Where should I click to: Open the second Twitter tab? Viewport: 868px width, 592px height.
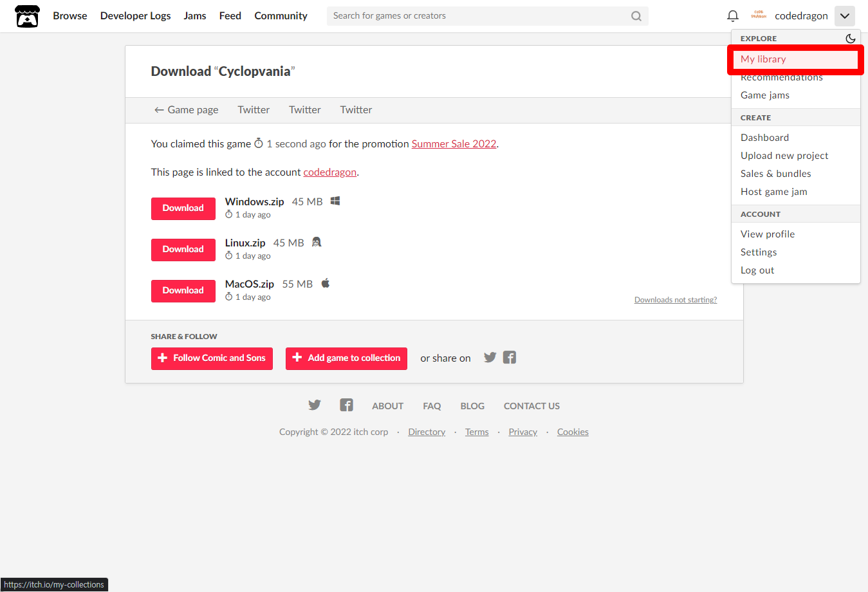[x=305, y=110]
